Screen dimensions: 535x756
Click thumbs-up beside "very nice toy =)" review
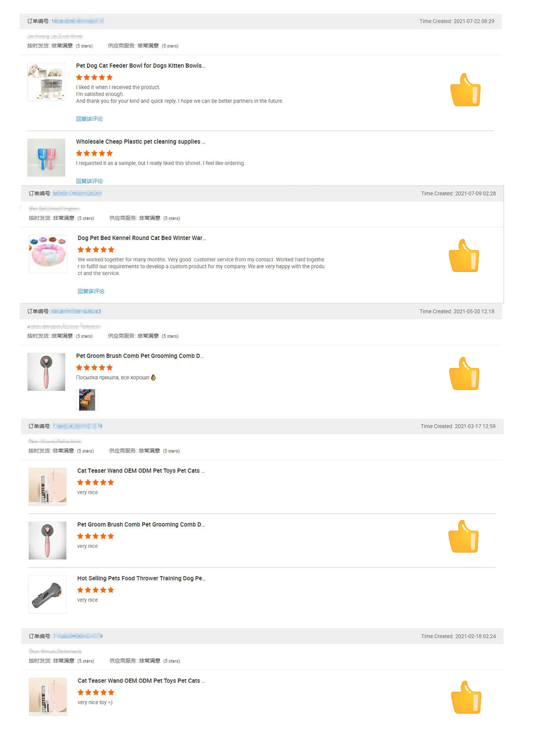pyautogui.click(x=466, y=698)
